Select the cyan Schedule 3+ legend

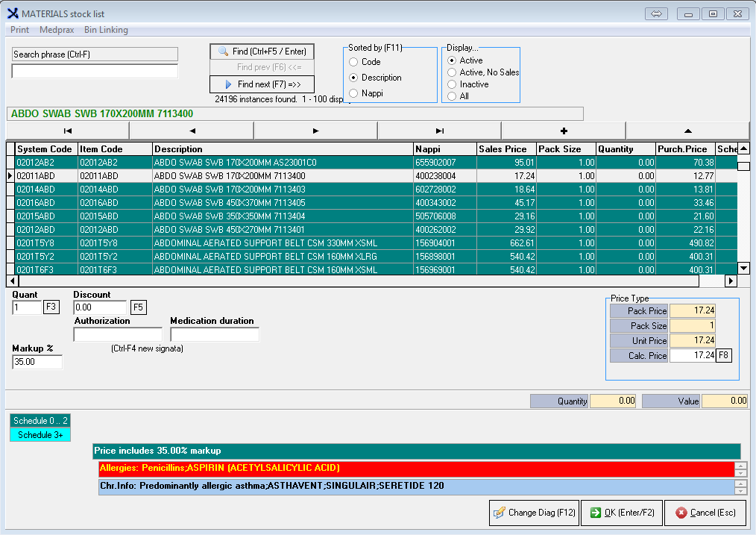[40, 435]
